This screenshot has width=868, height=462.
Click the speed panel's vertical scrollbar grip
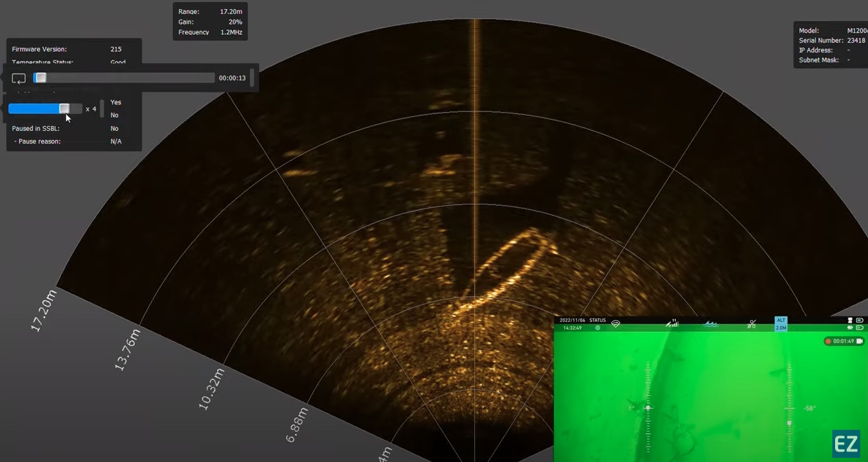click(102, 108)
